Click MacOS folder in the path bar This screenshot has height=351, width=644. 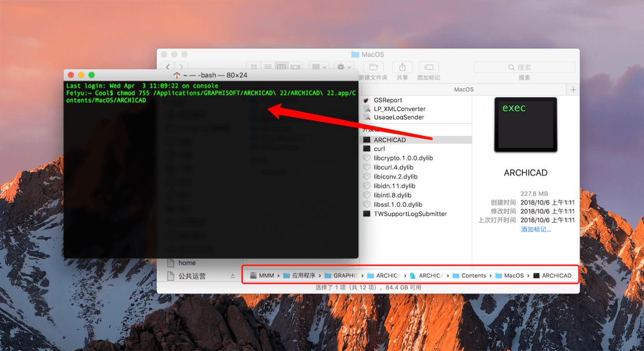click(509, 276)
